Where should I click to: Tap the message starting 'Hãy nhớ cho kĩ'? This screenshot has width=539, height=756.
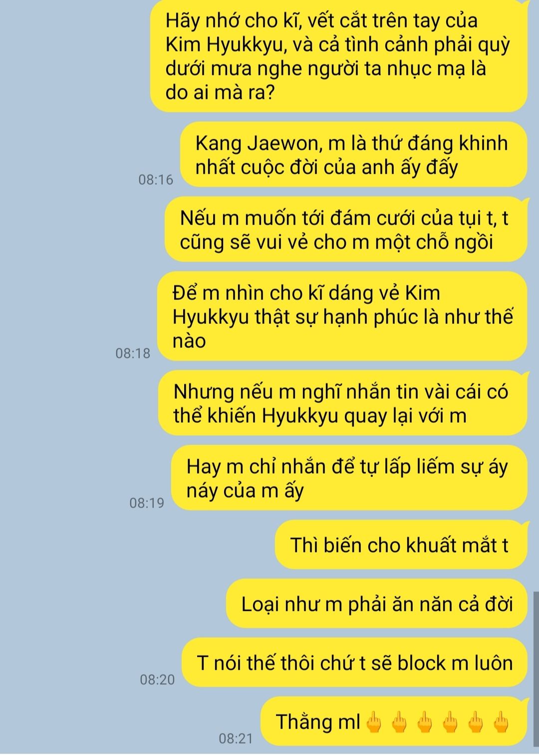[339, 56]
